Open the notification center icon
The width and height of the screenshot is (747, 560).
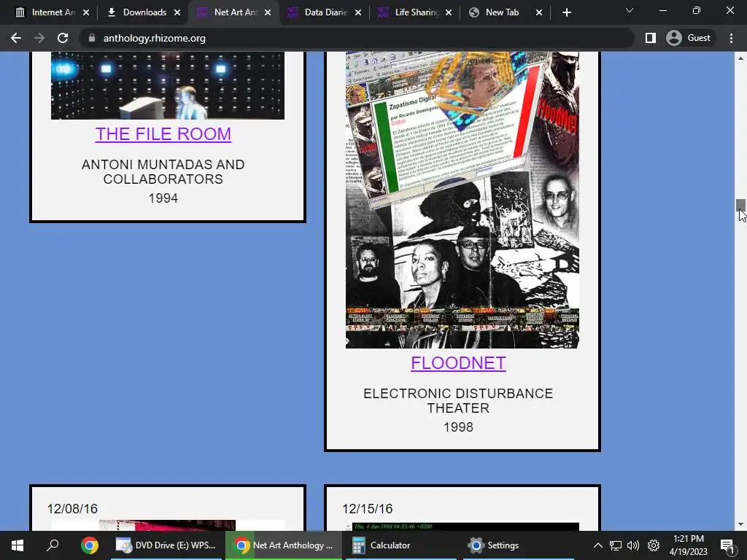pyautogui.click(x=727, y=545)
